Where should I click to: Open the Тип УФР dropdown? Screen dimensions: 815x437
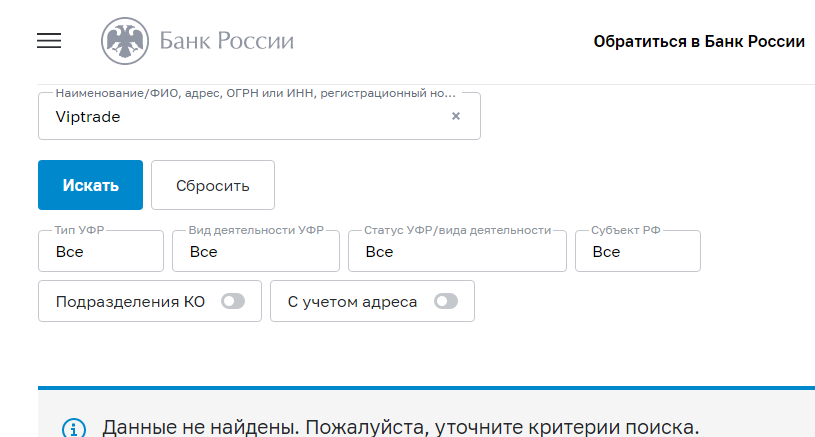(x=100, y=251)
